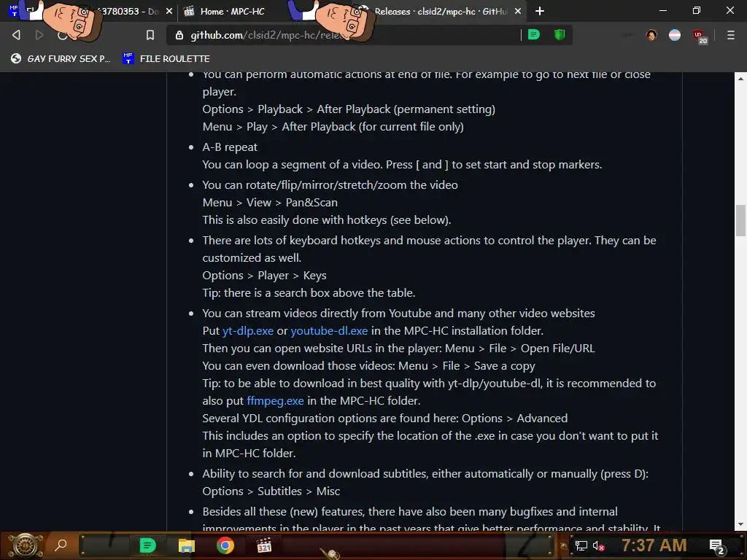Viewport: 747px width, 560px height.
Task: Click the padlock icon in address bar
Action: tap(179, 35)
